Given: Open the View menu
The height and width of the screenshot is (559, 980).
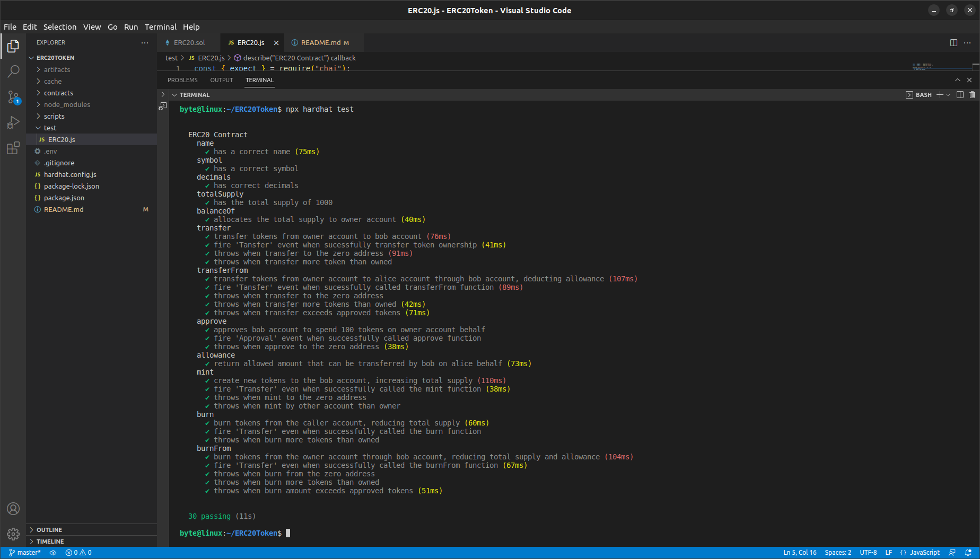Looking at the screenshot, I should tap(92, 27).
